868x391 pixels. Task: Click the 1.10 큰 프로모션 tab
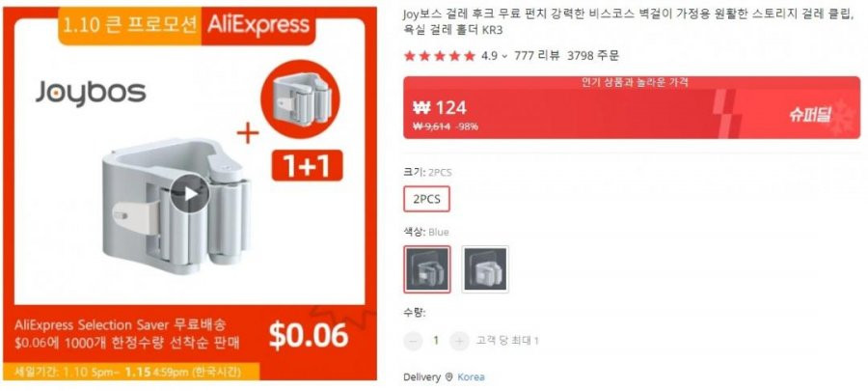[x=130, y=25]
